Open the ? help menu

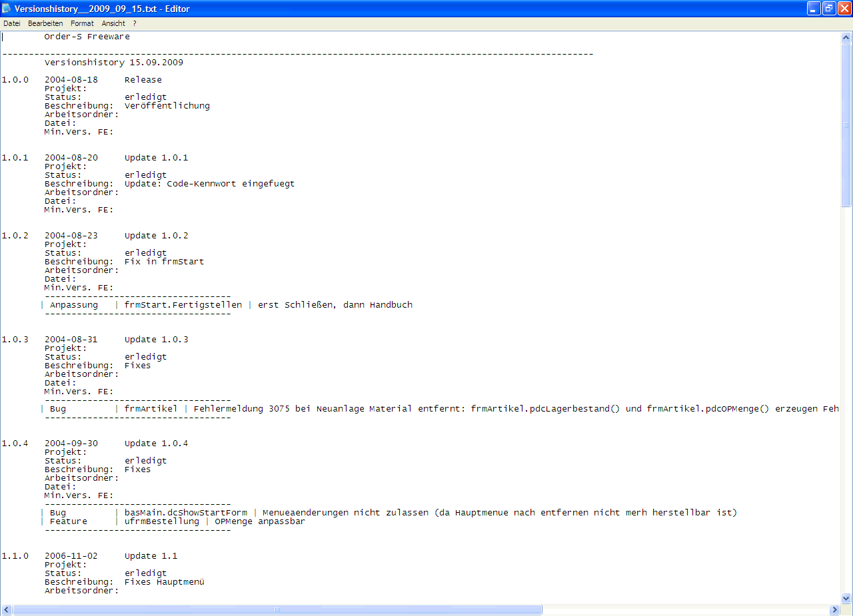tap(135, 23)
